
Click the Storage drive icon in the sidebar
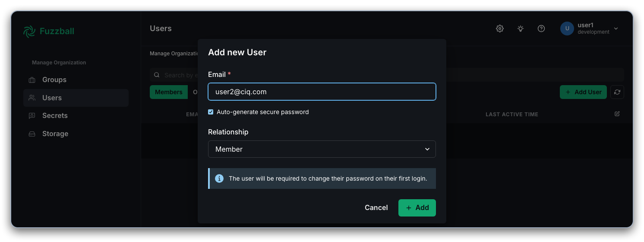coord(32,134)
